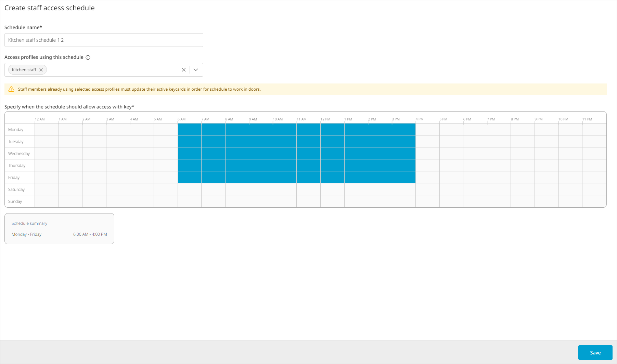Viewport: 617px width, 364px height.
Task: Remove the Kitchen staff profile chip
Action: (41, 70)
